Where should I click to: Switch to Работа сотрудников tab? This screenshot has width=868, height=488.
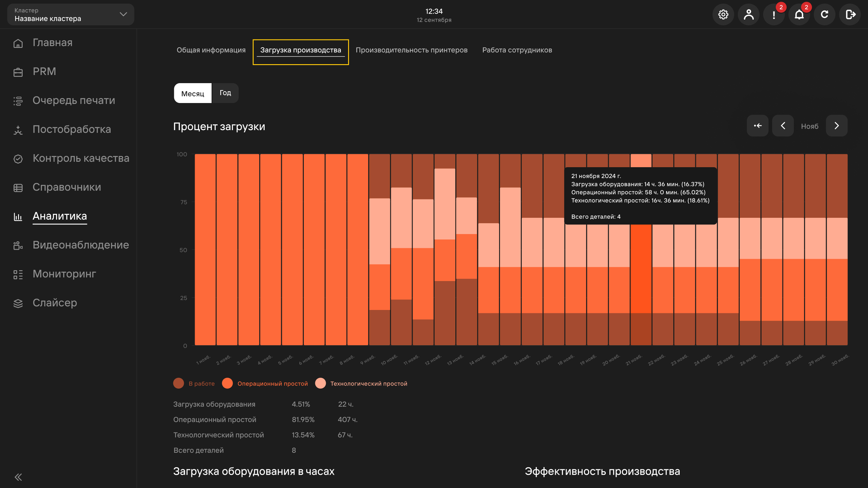517,50
